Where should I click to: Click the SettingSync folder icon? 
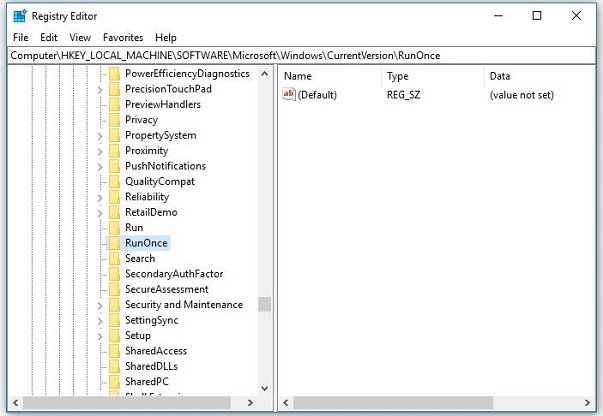[114, 319]
